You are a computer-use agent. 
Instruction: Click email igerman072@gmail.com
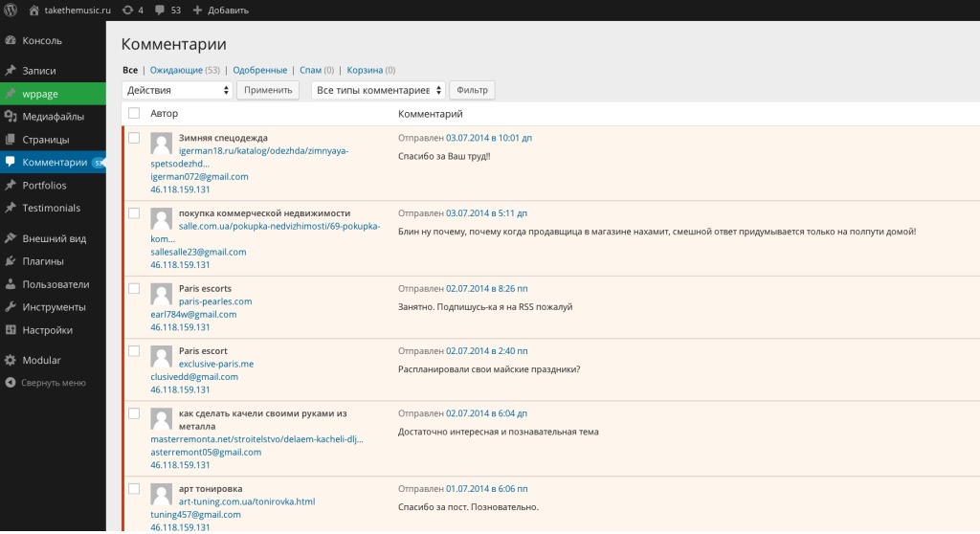199,176
